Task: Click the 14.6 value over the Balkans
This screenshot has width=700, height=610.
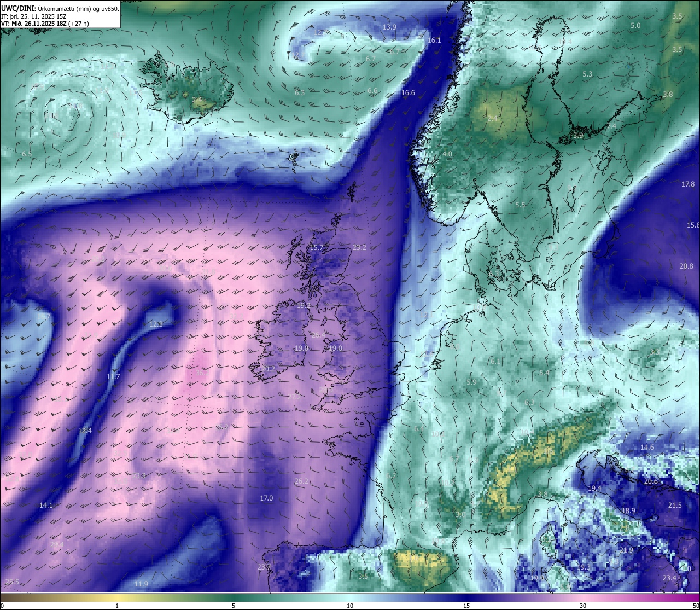Action: [x=647, y=448]
